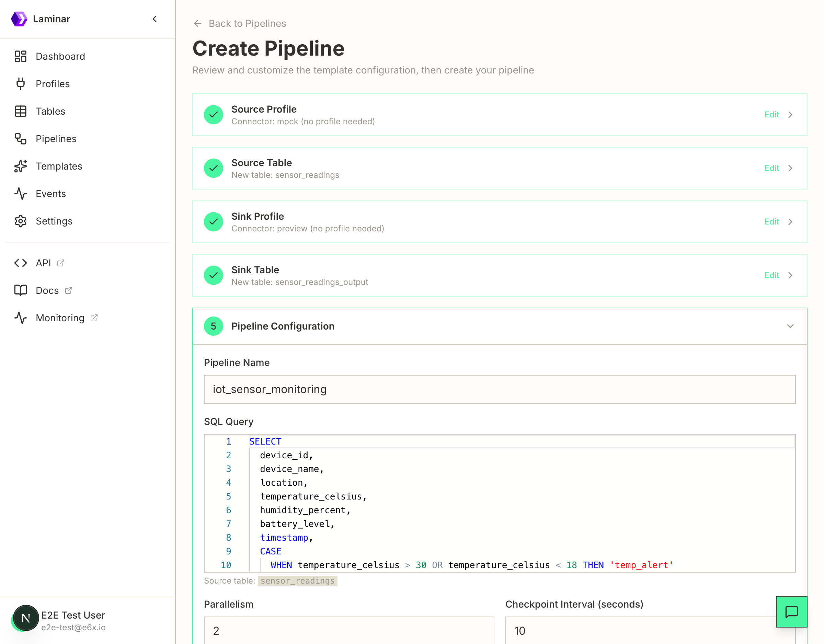Click the Source Table green checkmark
Screen dimensions: 824x644
[214, 168]
